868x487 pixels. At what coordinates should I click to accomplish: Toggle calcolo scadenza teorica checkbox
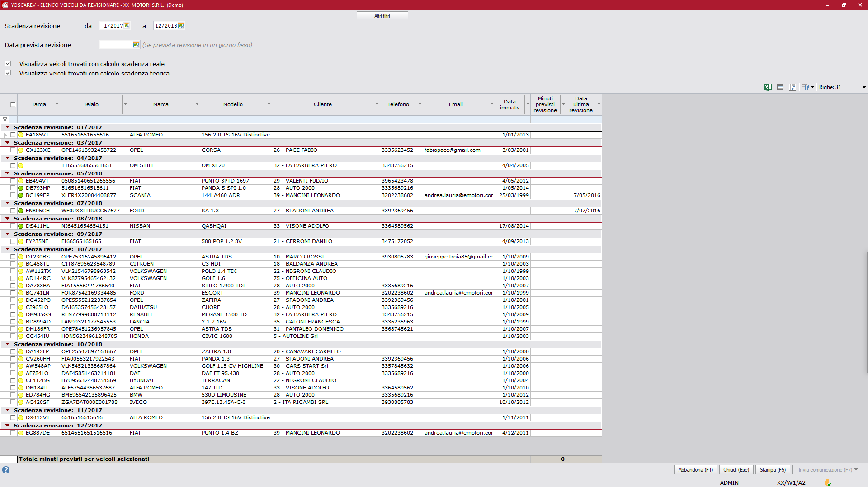(8, 73)
